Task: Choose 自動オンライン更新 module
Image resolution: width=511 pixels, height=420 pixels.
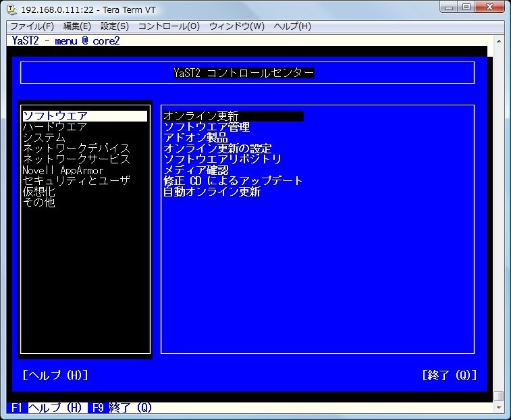Action: [212, 191]
